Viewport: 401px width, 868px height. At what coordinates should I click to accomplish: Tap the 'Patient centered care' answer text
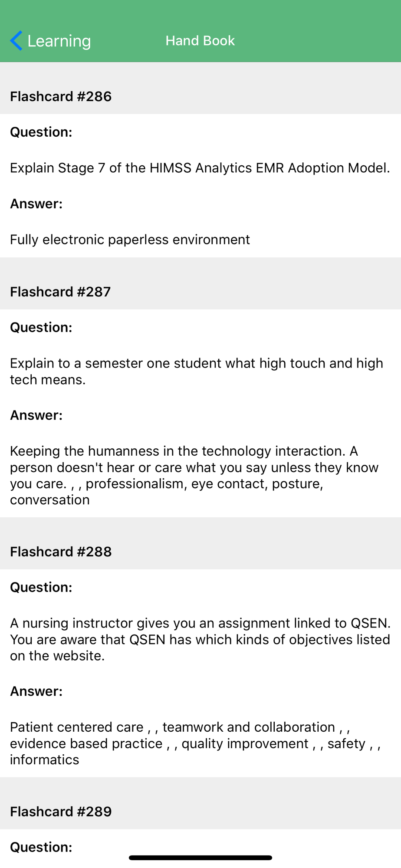click(195, 743)
